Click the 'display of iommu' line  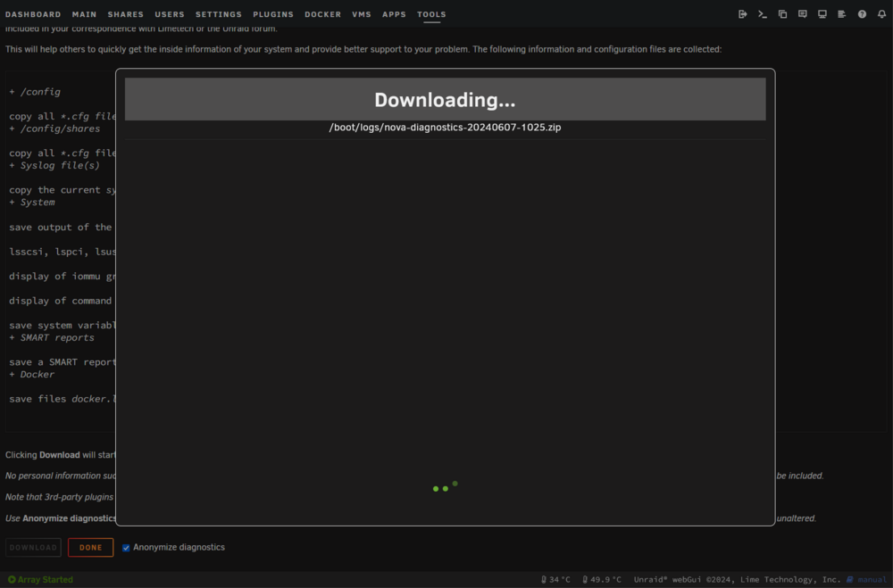[x=63, y=276]
